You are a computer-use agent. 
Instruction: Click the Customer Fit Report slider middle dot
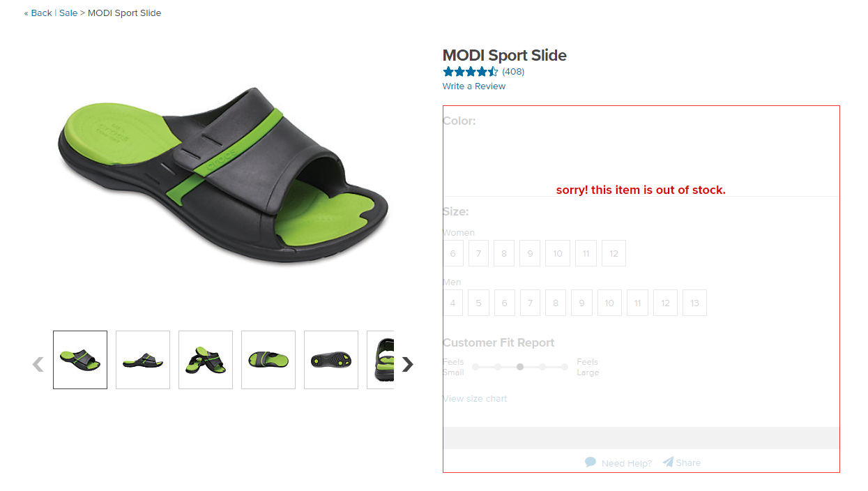click(x=520, y=367)
